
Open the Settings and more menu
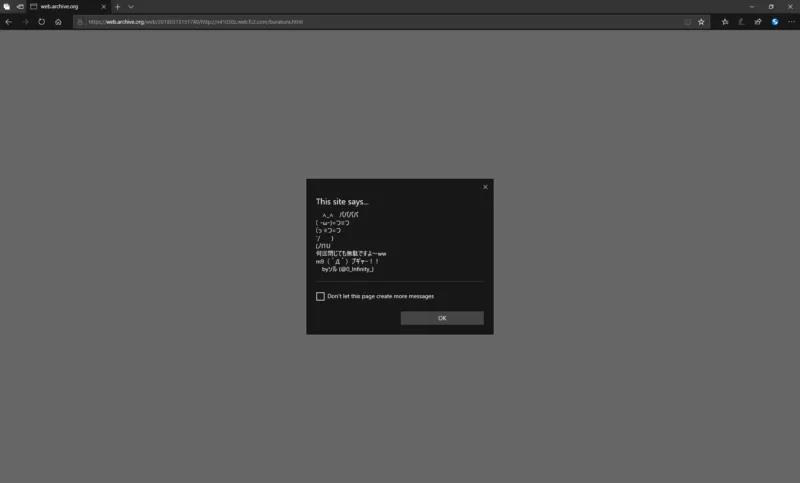(790, 21)
